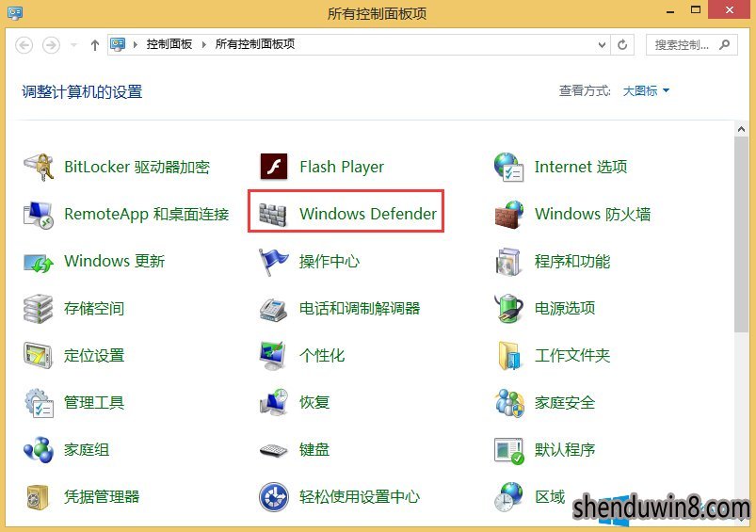Click the BitLocker drive encryption icon
756x532 pixels.
(38, 167)
